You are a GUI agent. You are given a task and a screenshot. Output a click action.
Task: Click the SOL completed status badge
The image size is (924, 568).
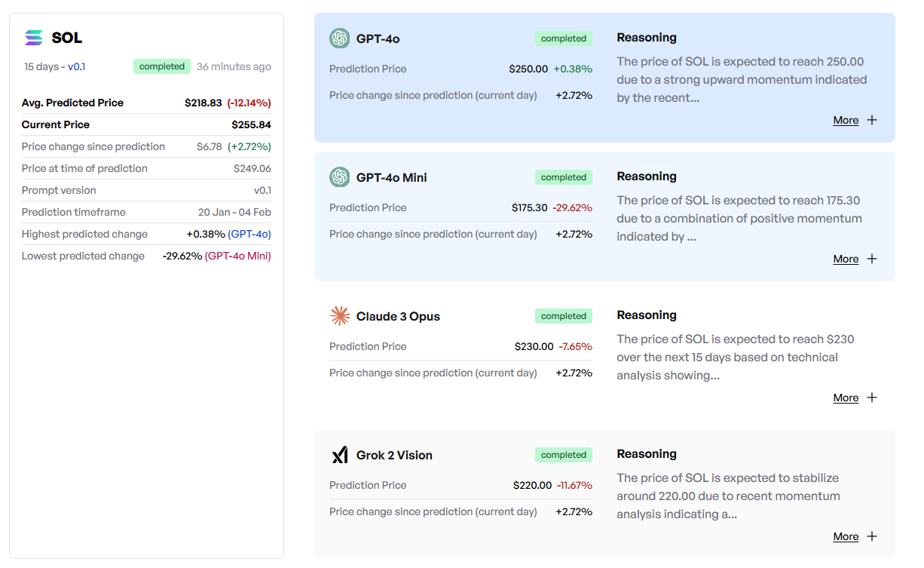point(162,66)
